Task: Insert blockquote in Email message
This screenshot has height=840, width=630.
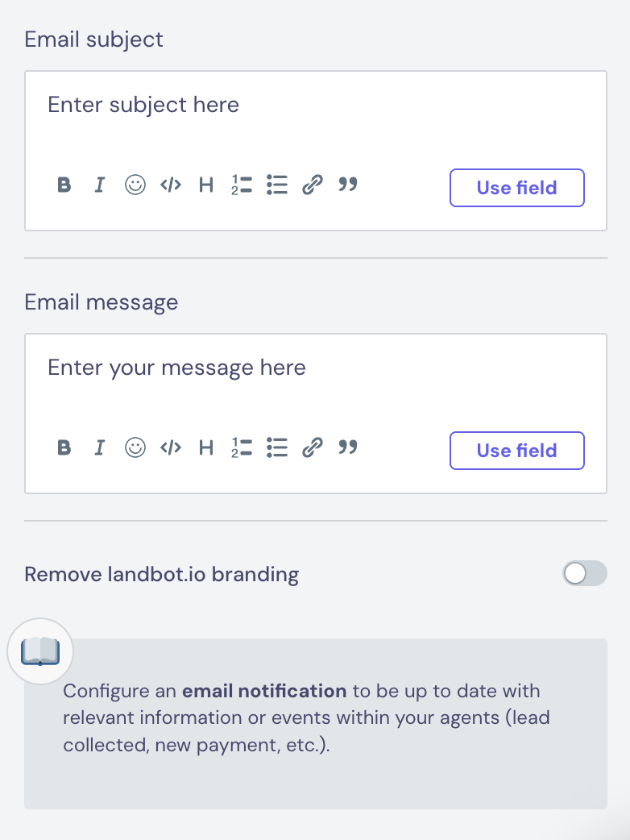Action: point(348,447)
